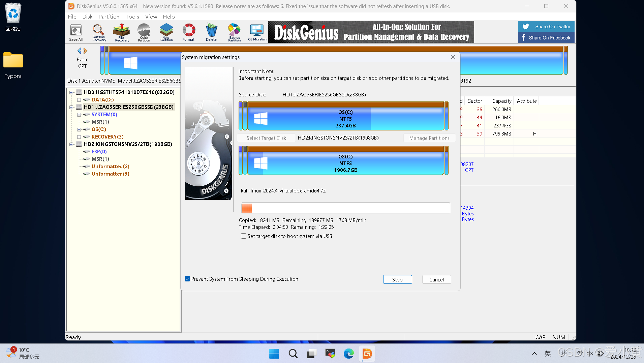Image resolution: width=644 pixels, height=363 pixels.
Task: Select MSR(1) under HD1 in tree
Action: [100, 122]
